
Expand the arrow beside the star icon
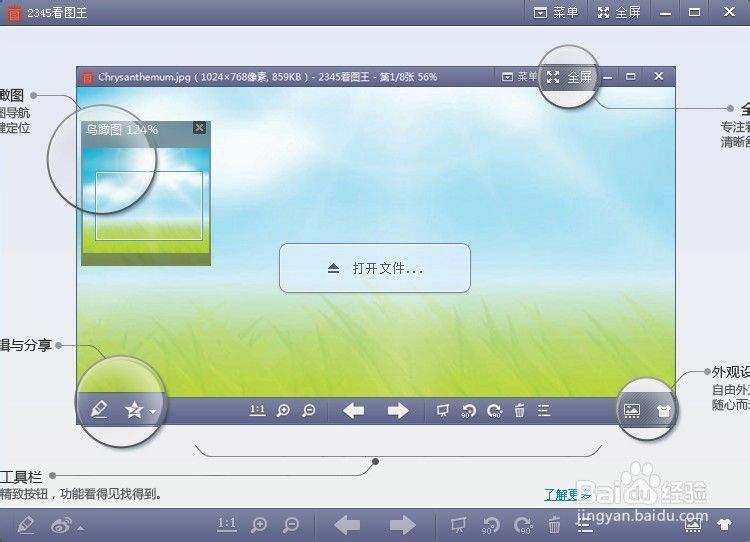[x=153, y=411]
